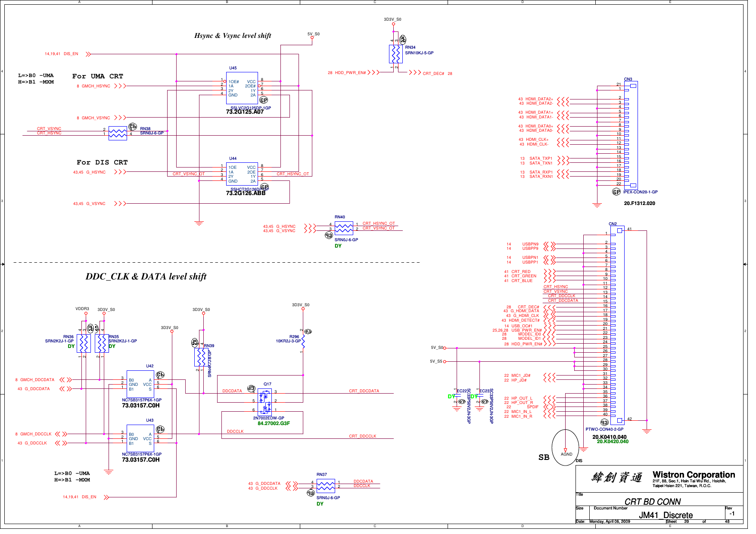756x534 pixels.
Task: Click the ground symbol below CN3
Action: (x=597, y=205)
